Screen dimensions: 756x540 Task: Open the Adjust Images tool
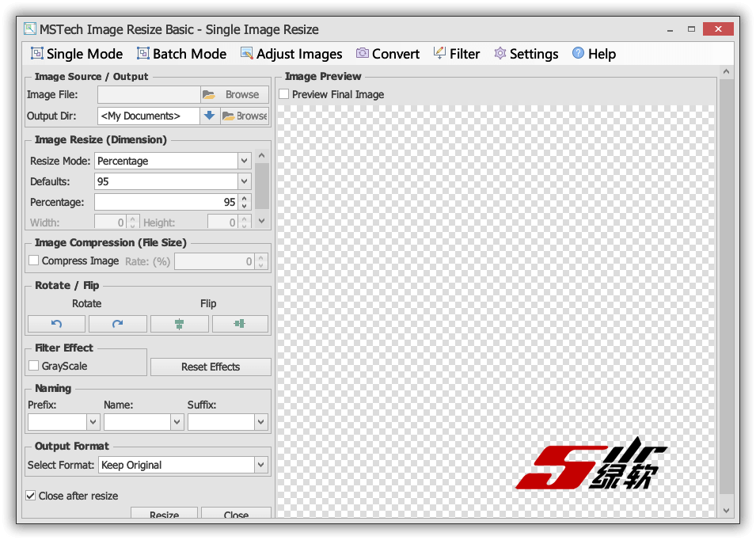291,54
